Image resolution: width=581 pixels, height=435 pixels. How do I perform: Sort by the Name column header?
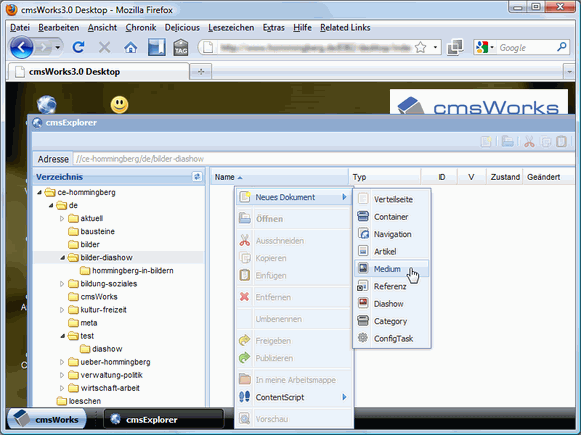click(x=279, y=177)
